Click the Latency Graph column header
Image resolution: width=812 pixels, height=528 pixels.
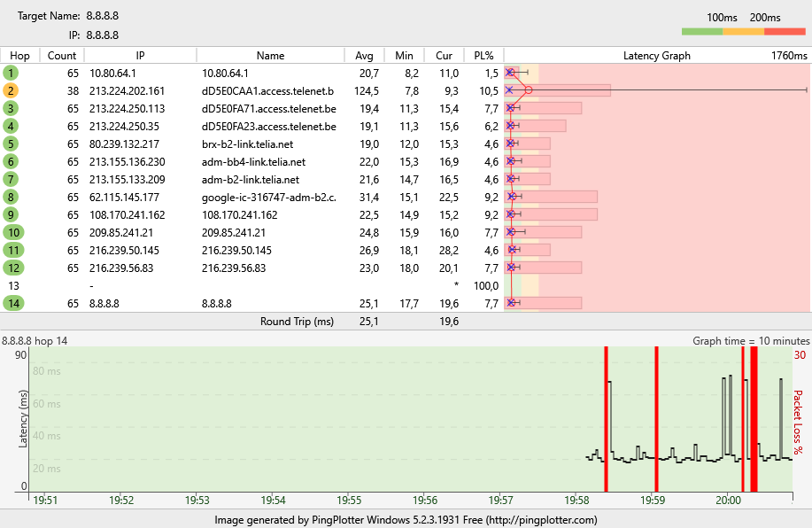(656, 56)
